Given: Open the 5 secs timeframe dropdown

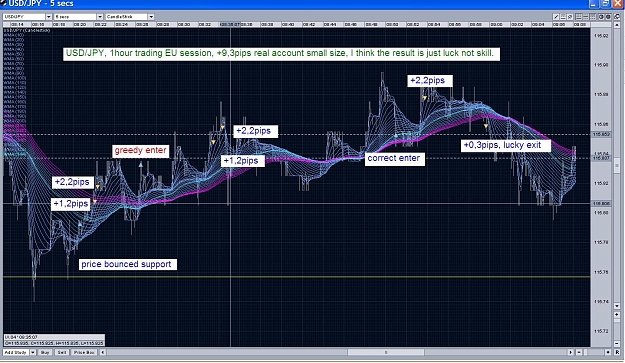Looking at the screenshot, I should pos(100,17).
